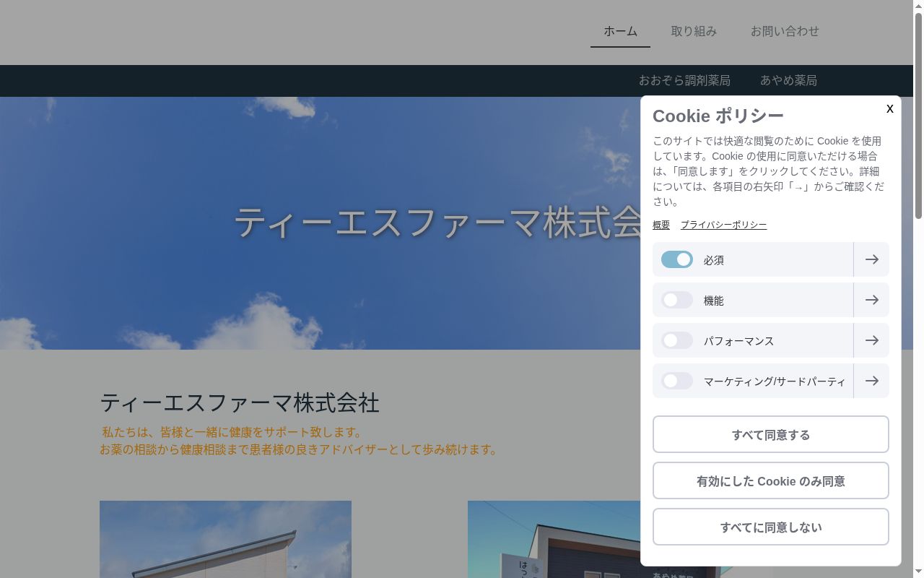
Task: Click the すべて同意する button
Action: coord(771,434)
